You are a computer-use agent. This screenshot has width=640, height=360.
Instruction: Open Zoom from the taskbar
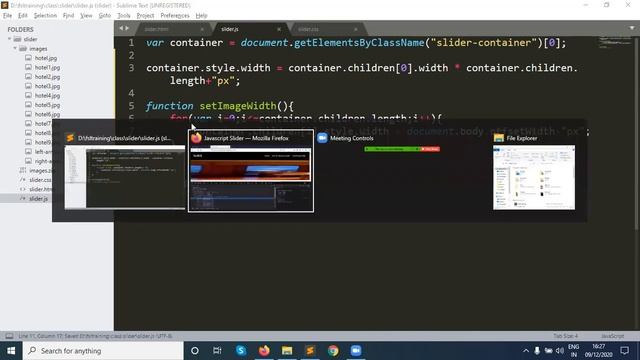tap(356, 351)
